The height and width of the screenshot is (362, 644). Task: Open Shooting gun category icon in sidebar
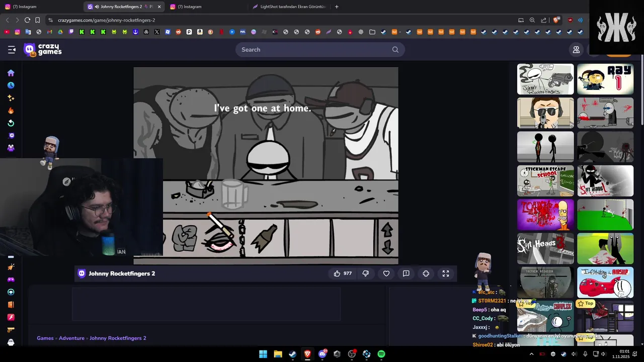(x=11, y=330)
